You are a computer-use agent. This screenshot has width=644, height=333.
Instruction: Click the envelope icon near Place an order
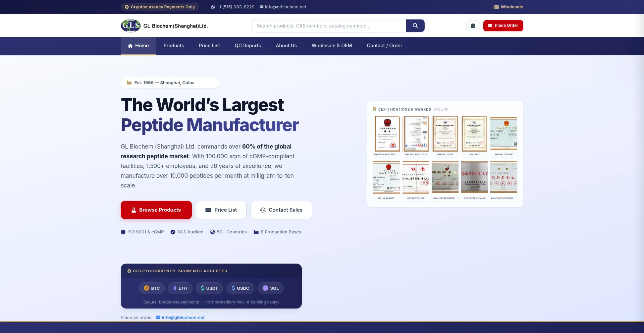point(158,317)
